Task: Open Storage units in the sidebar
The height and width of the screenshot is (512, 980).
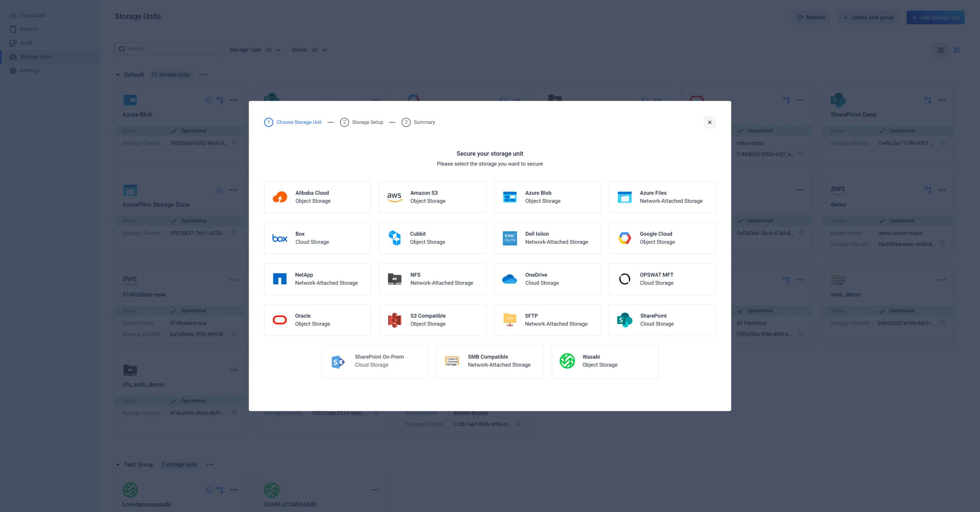Action: (49, 56)
